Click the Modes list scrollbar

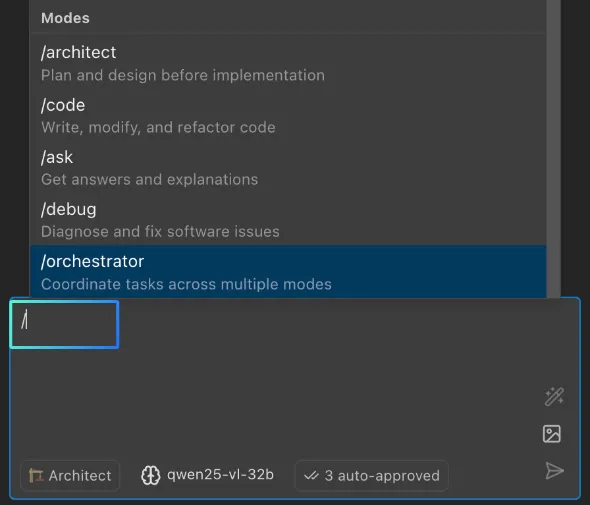[x=554, y=149]
